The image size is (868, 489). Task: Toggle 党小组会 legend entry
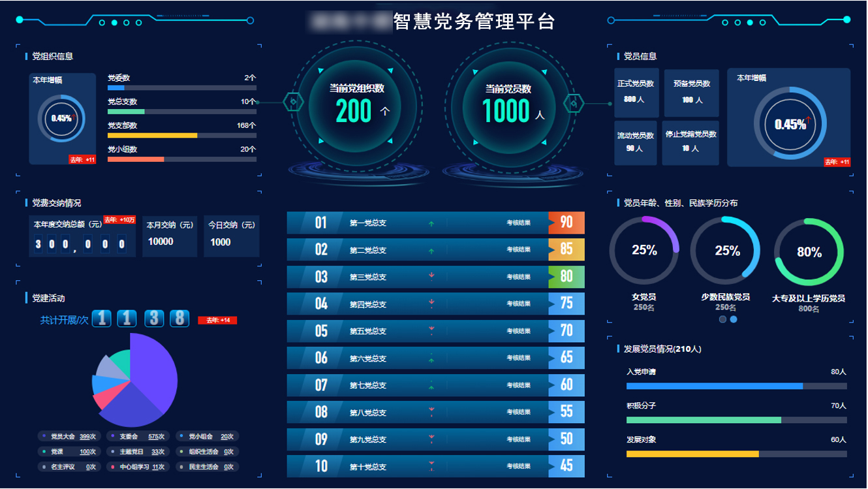pos(208,436)
